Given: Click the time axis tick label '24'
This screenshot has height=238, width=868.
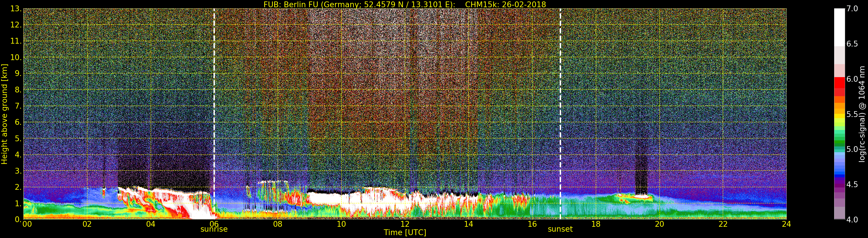Looking at the screenshot, I should coord(786,224).
